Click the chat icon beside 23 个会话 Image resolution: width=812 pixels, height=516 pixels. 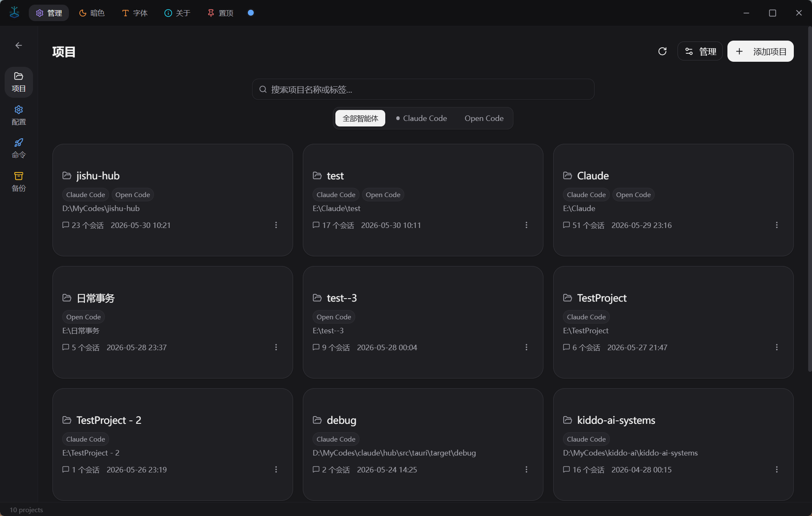pos(66,225)
